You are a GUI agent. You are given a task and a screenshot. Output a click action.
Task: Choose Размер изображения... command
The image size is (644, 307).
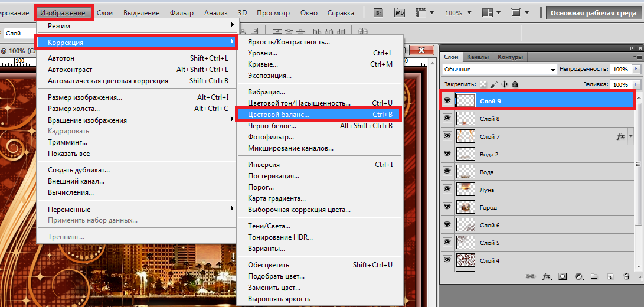tap(137, 97)
